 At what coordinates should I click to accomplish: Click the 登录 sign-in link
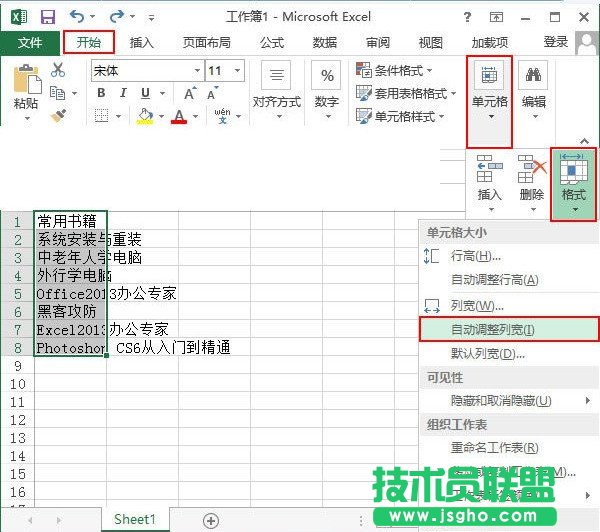[x=556, y=42]
